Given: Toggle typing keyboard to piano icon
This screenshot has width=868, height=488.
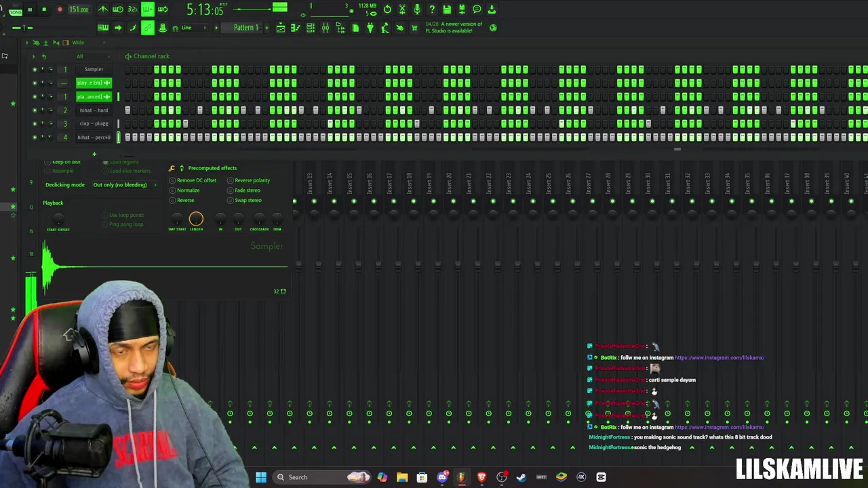Looking at the screenshot, I should pos(103,28).
